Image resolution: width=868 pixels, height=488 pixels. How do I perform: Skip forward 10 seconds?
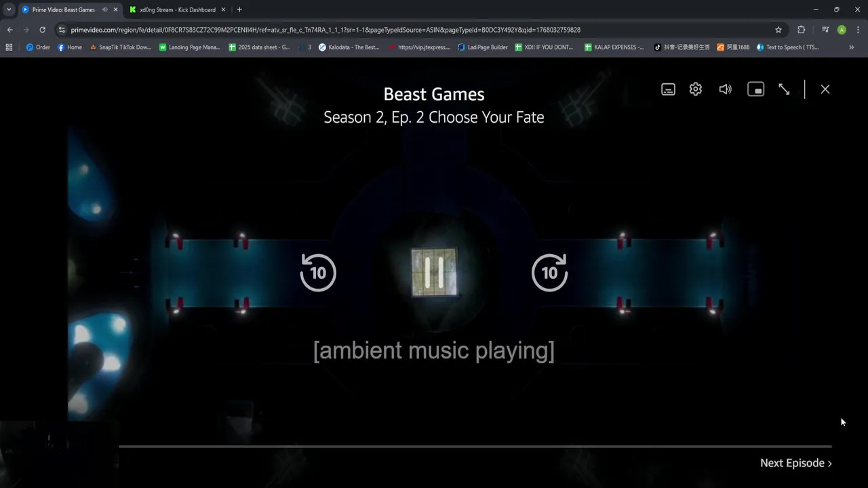click(549, 272)
